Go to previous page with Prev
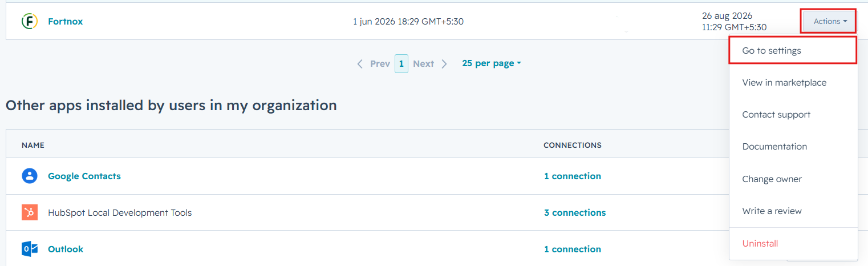Viewport: 868px width, 266px height. pos(374,63)
